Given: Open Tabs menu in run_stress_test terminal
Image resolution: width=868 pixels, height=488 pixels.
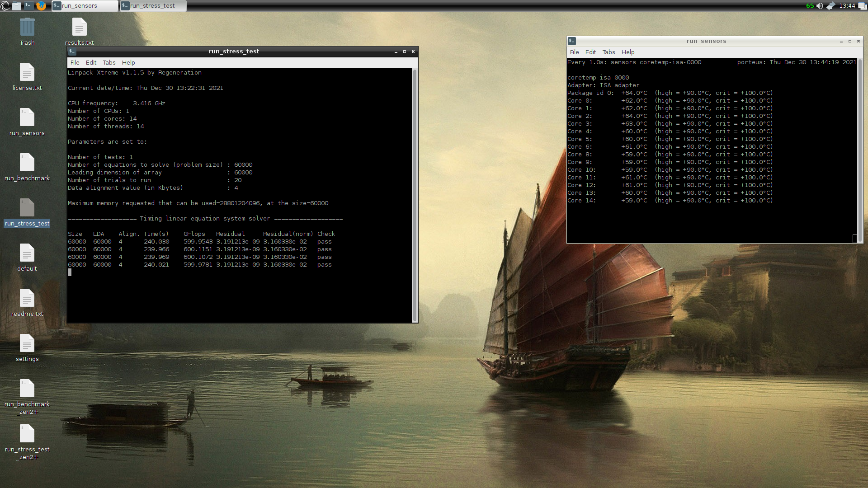Looking at the screenshot, I should pos(109,63).
